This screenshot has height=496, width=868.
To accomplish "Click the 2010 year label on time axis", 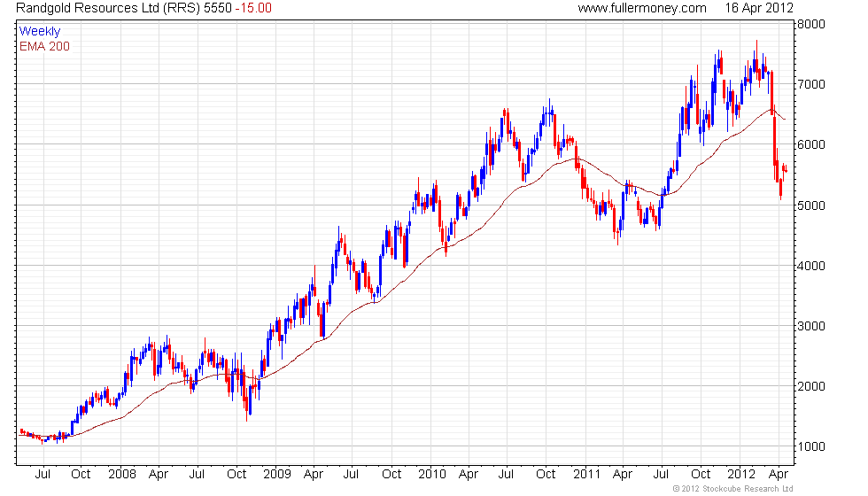I will (432, 475).
